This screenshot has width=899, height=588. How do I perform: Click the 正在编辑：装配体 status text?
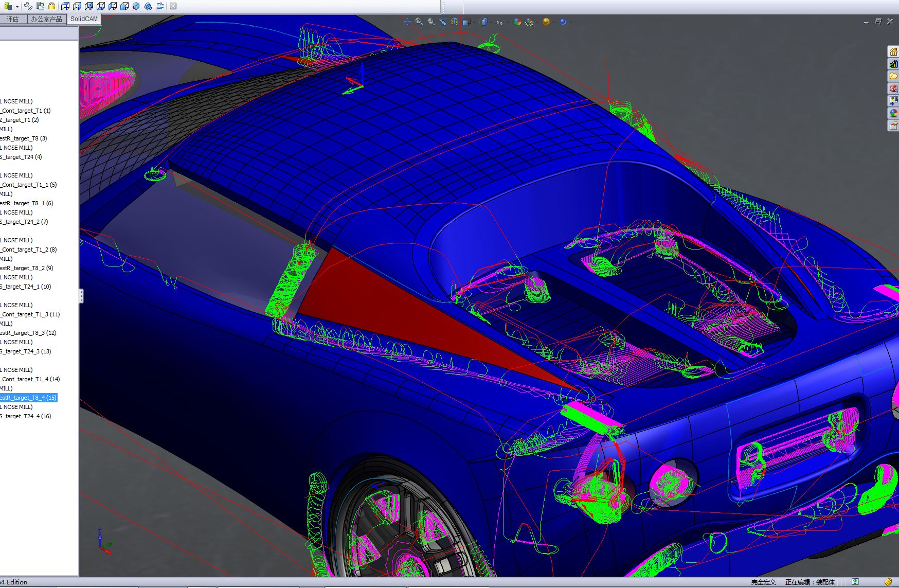(810, 582)
